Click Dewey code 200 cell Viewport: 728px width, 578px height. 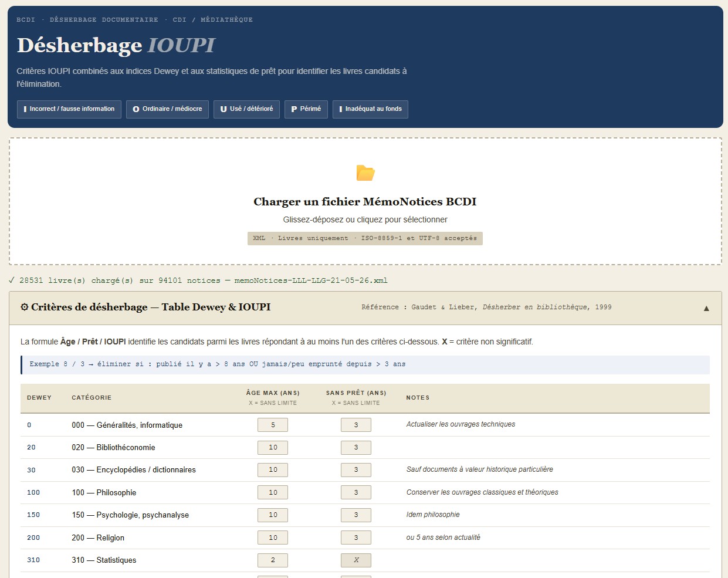33,538
